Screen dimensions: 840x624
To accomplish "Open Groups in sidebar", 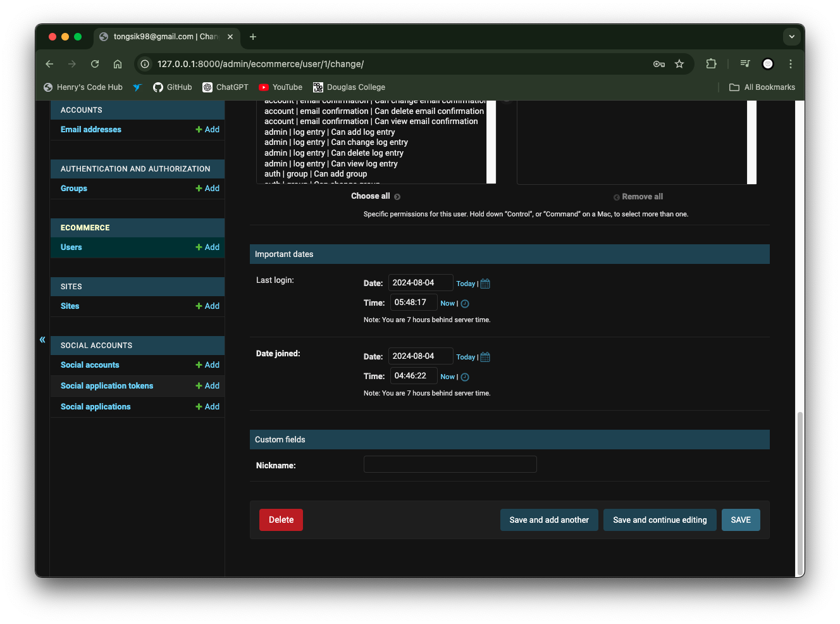I will [74, 189].
